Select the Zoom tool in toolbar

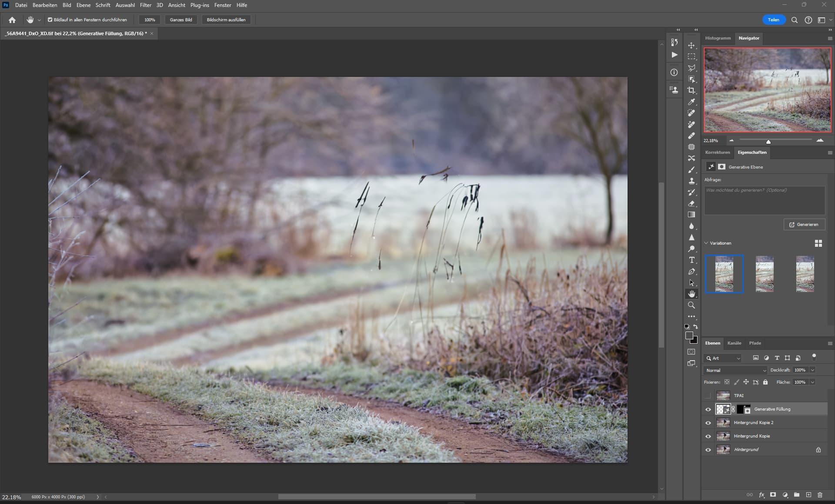(x=691, y=305)
